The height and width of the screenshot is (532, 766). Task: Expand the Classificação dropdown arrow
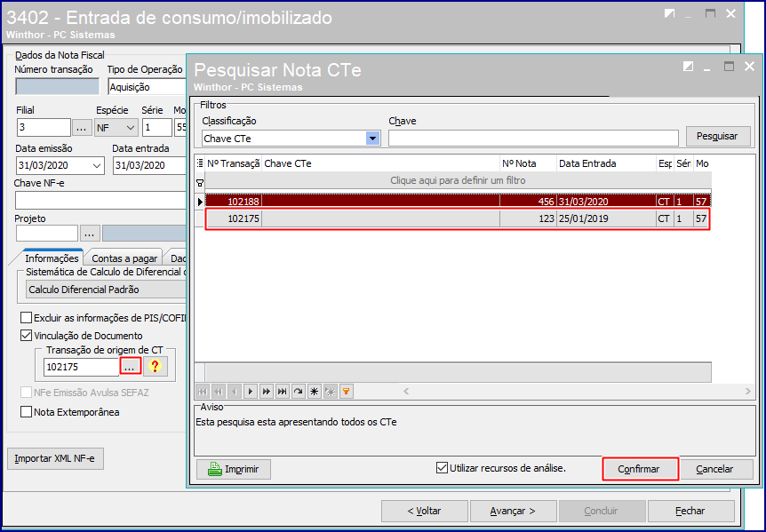(x=372, y=139)
